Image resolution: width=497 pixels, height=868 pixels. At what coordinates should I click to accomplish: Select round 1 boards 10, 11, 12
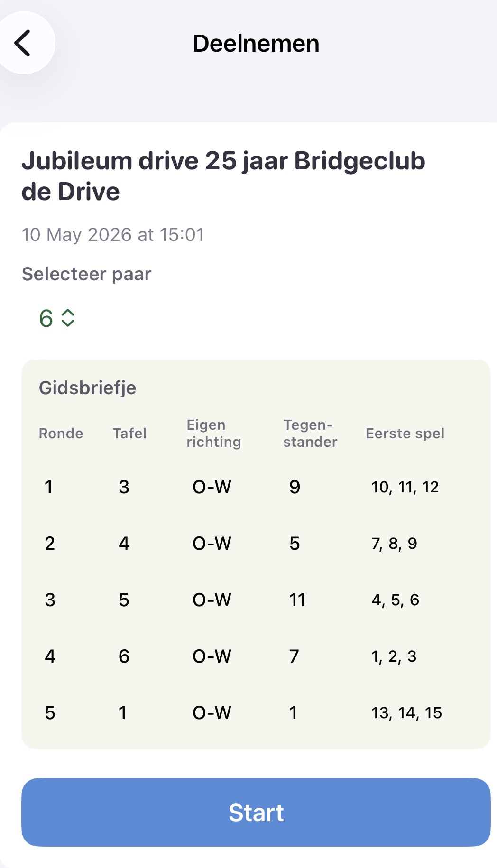point(405,487)
